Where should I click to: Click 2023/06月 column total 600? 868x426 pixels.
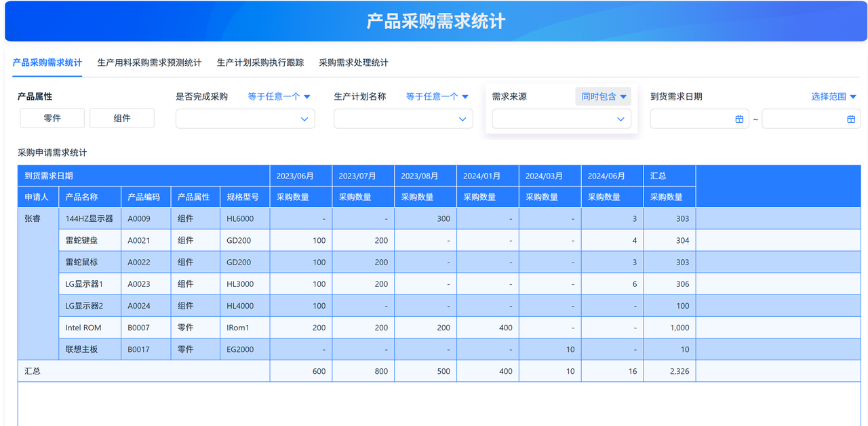click(301, 371)
